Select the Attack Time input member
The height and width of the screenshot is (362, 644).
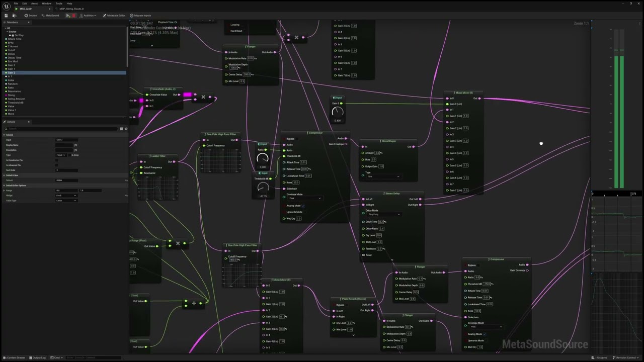(15, 39)
